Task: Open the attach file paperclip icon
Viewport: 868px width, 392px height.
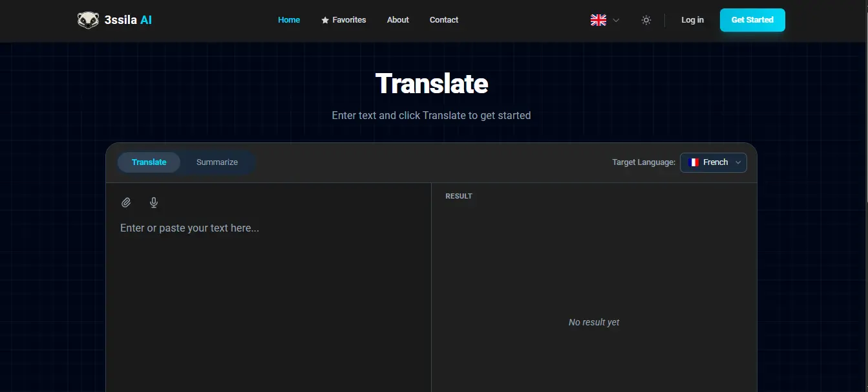Action: pos(126,202)
